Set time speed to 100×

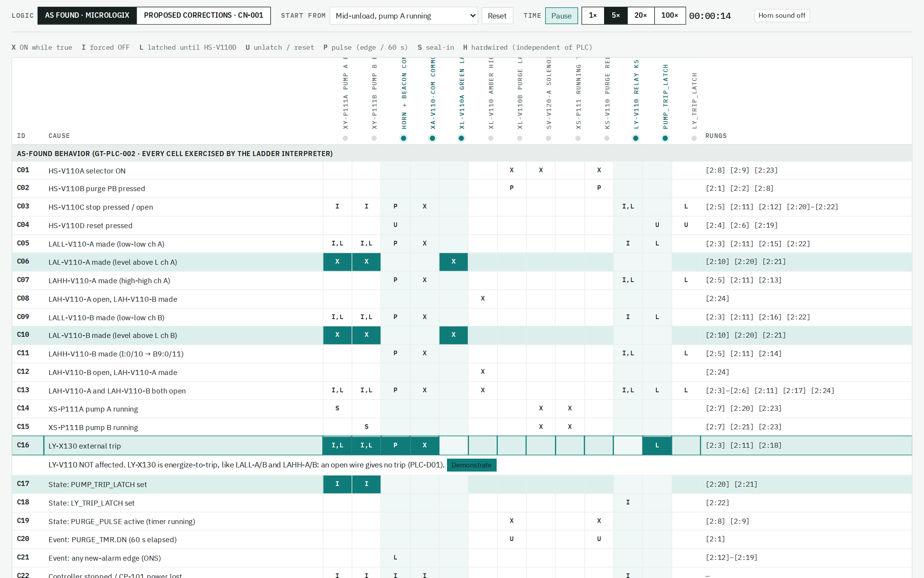coord(670,15)
